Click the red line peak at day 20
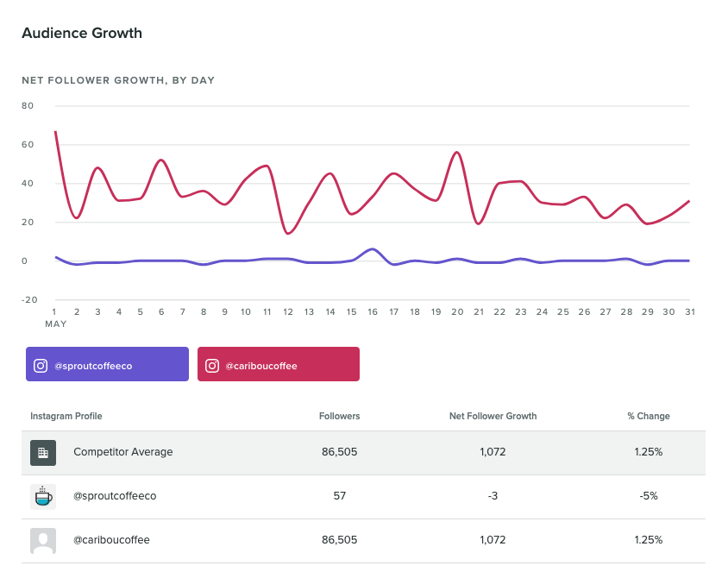728x578 pixels. pyautogui.click(x=456, y=153)
